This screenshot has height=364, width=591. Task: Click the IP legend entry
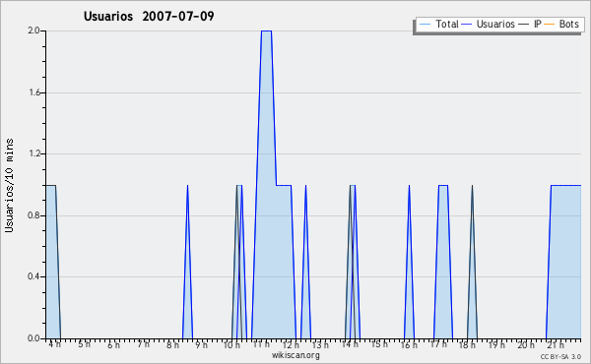530,24
